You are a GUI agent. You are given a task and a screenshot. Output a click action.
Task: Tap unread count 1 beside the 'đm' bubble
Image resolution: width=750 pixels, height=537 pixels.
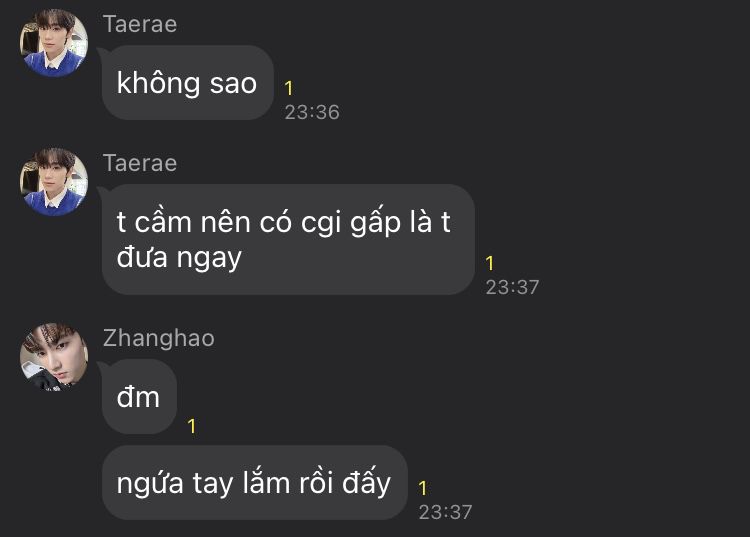click(192, 426)
